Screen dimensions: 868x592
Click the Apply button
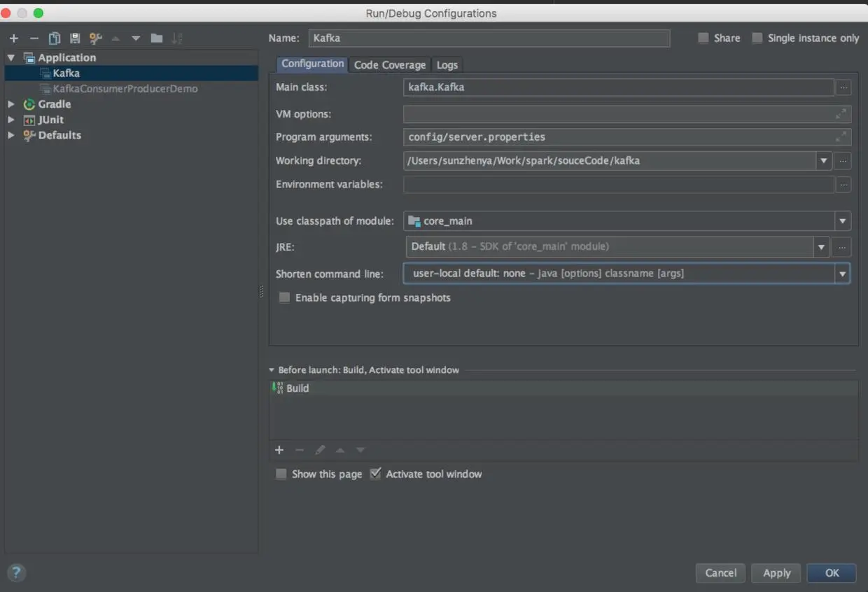point(776,573)
